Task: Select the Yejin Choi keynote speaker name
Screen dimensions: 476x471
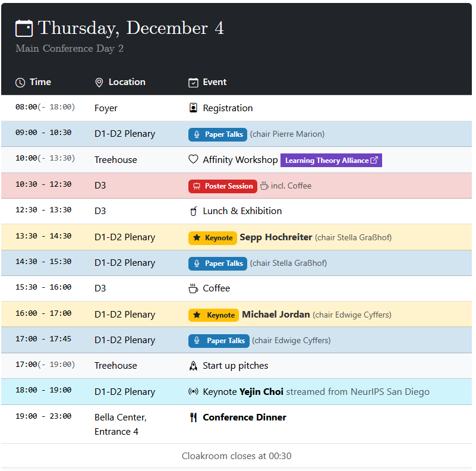Action: pos(261,392)
